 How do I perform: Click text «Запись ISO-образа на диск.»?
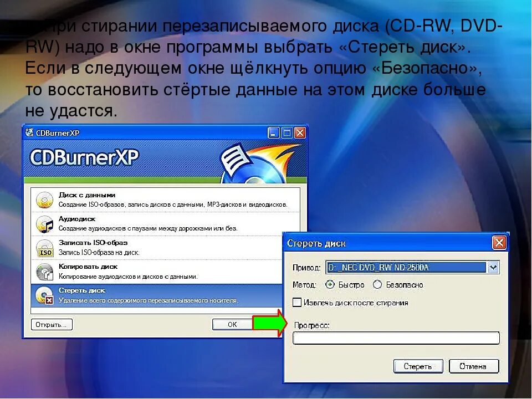tap(99, 253)
